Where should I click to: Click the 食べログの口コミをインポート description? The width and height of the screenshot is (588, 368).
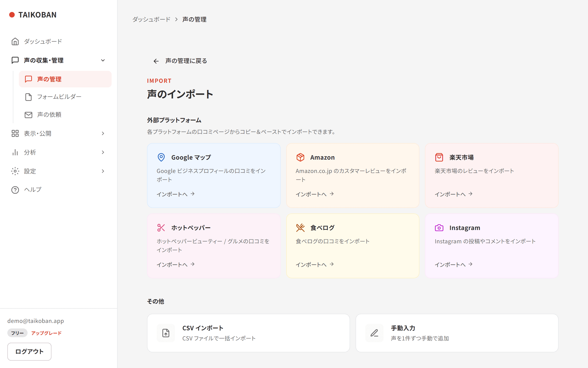point(333,241)
